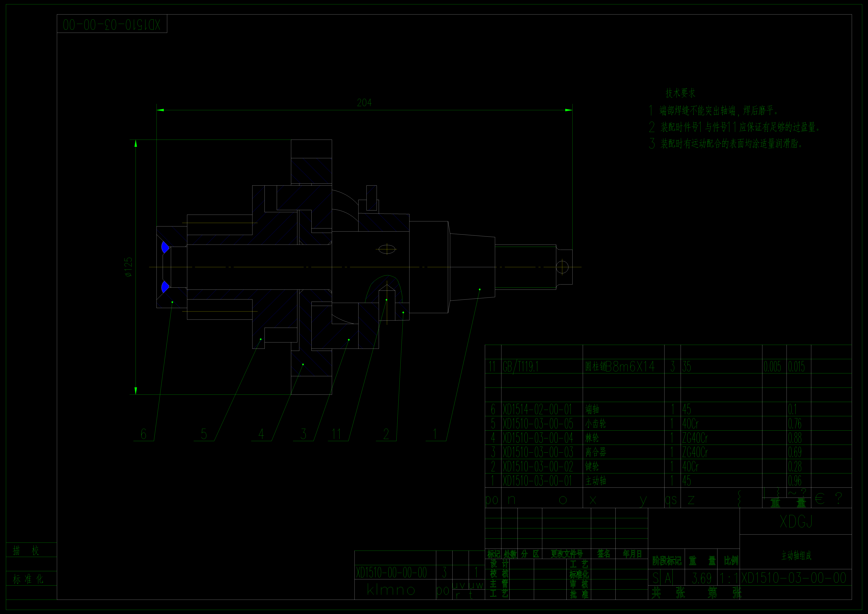Viewport: 868px width, 614px height.
Task: Click the 签名 header cell
Action: 604,554
